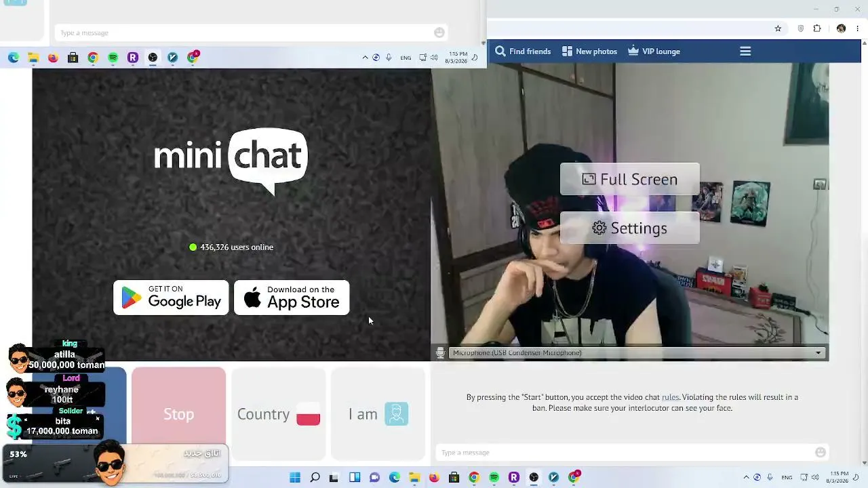
Task: Open Settings on the webcam overlay
Action: [x=630, y=228]
